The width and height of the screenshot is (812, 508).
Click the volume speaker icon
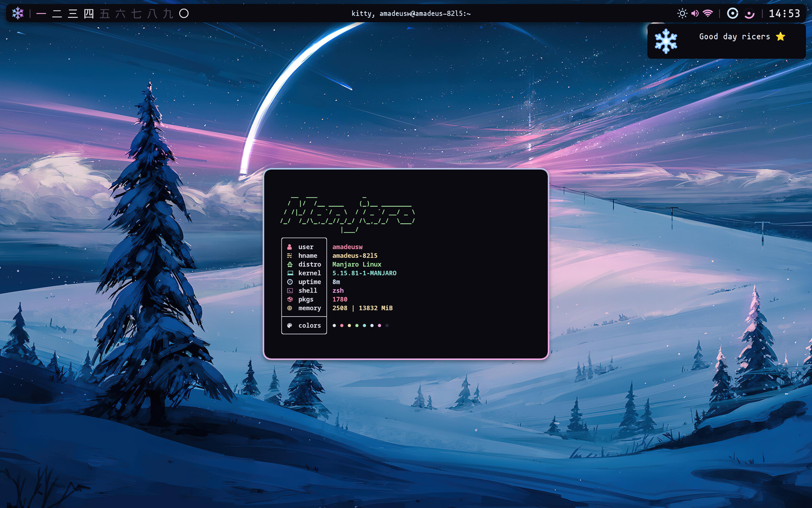pyautogui.click(x=695, y=13)
